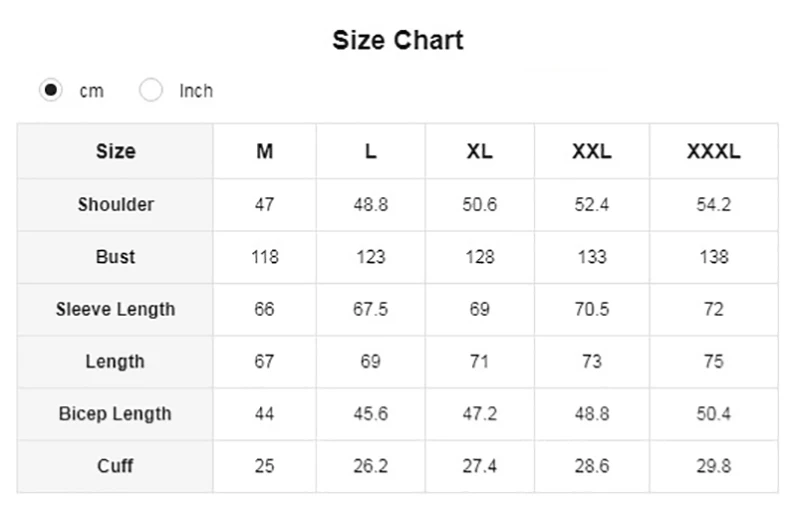Select the Inch radio button

[151, 90]
